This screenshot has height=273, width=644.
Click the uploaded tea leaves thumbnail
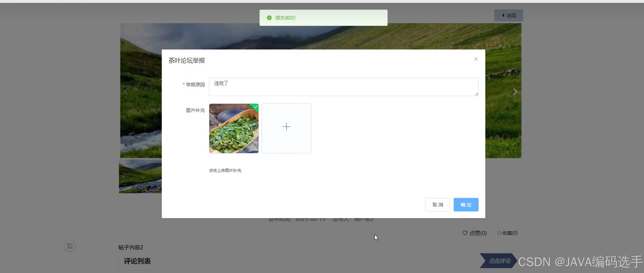[x=234, y=128]
